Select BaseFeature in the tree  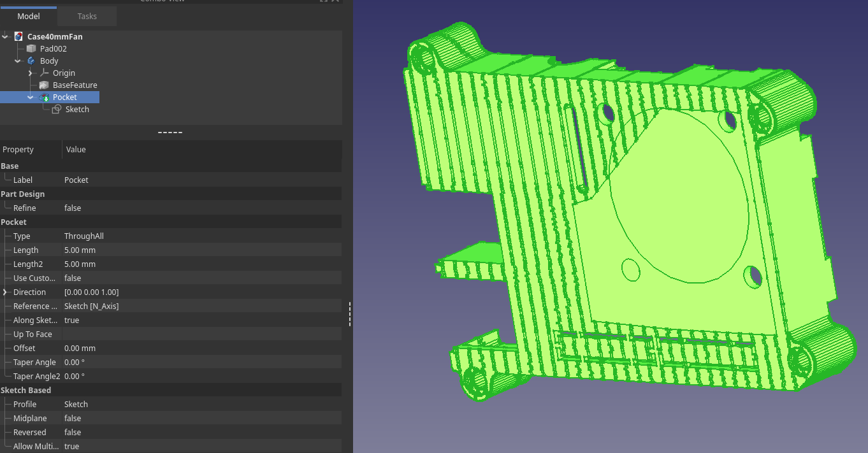pos(75,85)
